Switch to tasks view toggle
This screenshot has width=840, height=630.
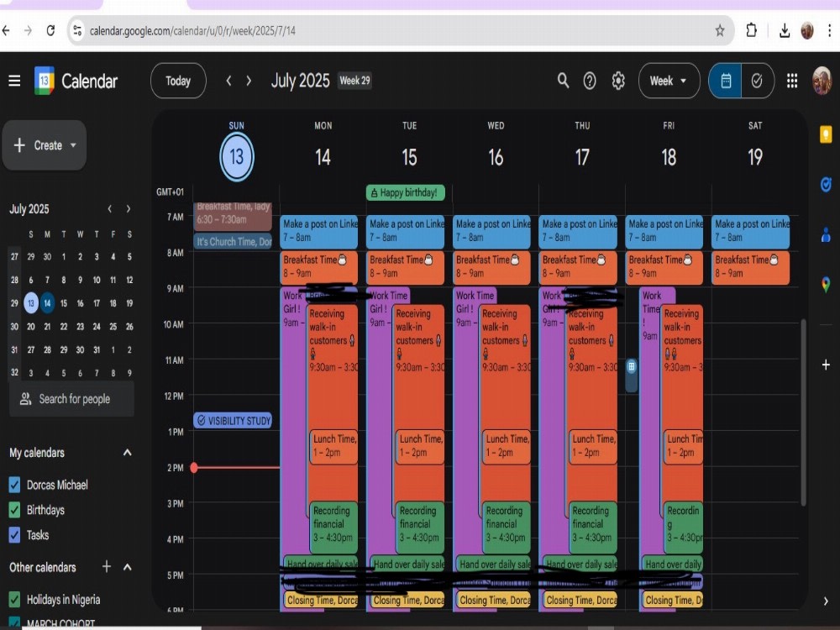[757, 81]
